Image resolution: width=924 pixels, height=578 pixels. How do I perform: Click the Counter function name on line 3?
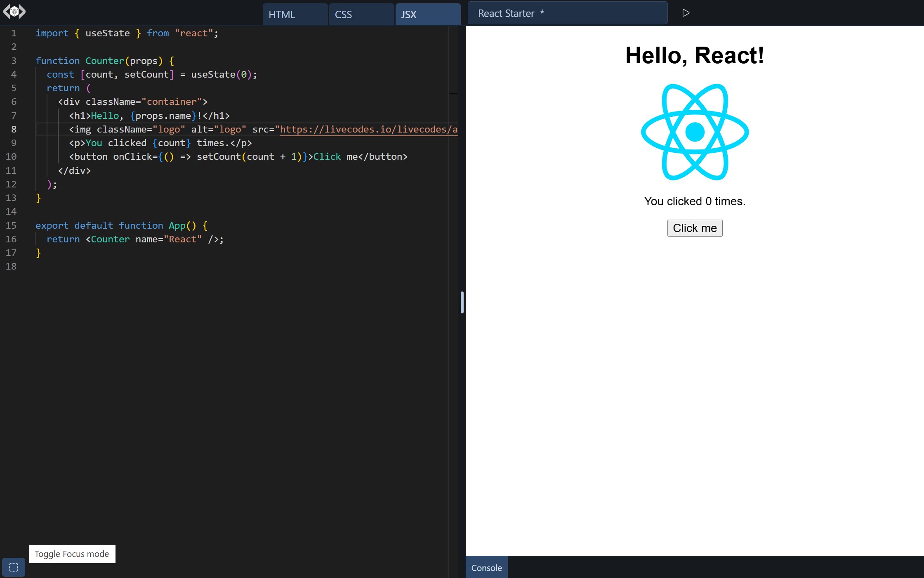click(104, 61)
